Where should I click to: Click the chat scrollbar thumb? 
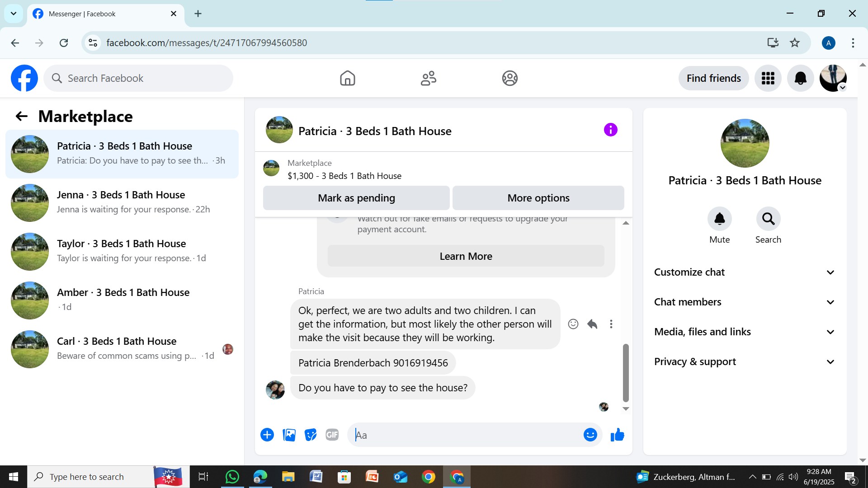[x=626, y=373]
